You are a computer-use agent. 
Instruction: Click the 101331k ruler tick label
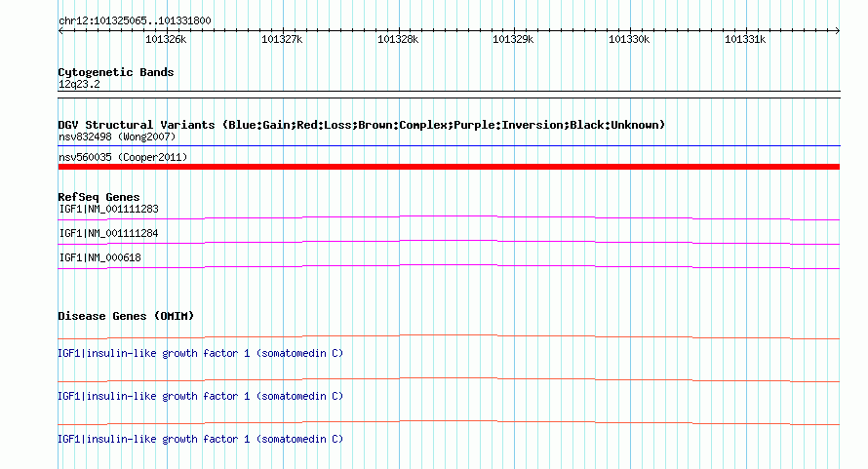pyautogui.click(x=745, y=39)
